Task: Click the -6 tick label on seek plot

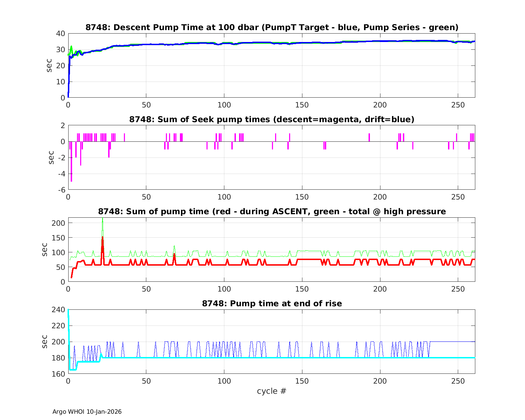Action: coord(61,190)
